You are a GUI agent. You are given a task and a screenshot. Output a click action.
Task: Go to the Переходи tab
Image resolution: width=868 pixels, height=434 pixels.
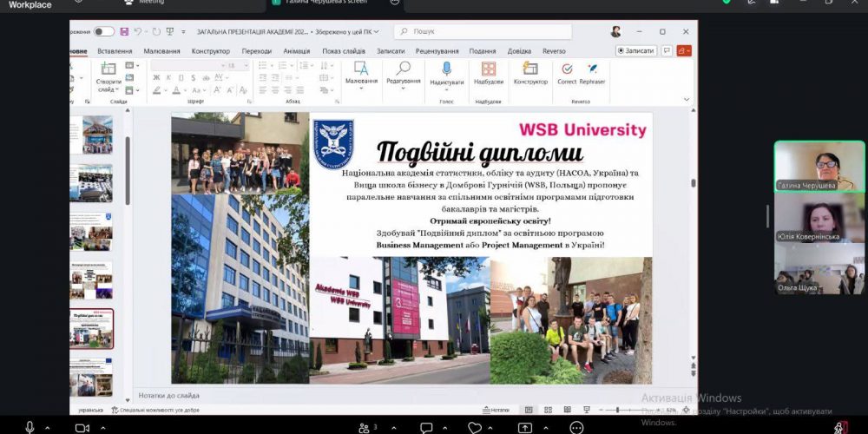pyautogui.click(x=256, y=51)
